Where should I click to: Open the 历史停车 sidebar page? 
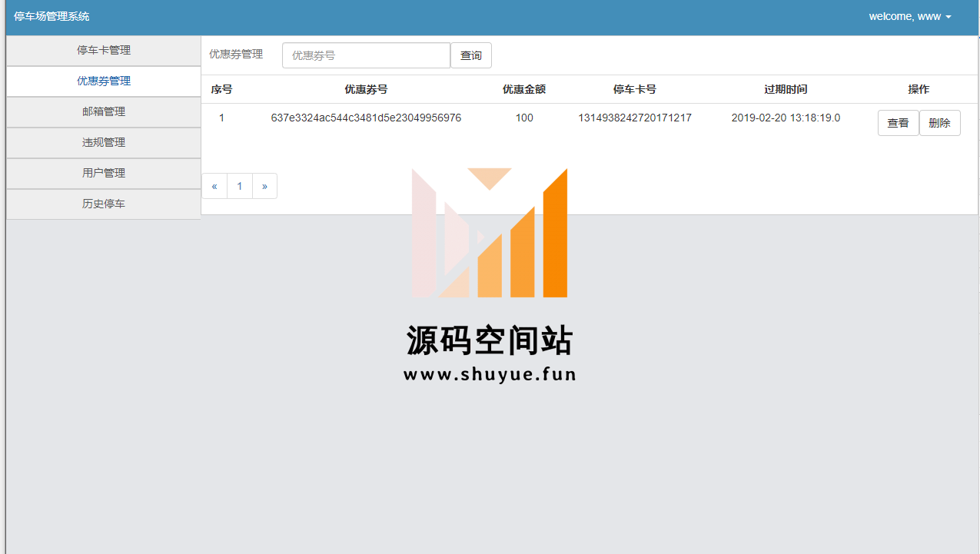coord(104,204)
